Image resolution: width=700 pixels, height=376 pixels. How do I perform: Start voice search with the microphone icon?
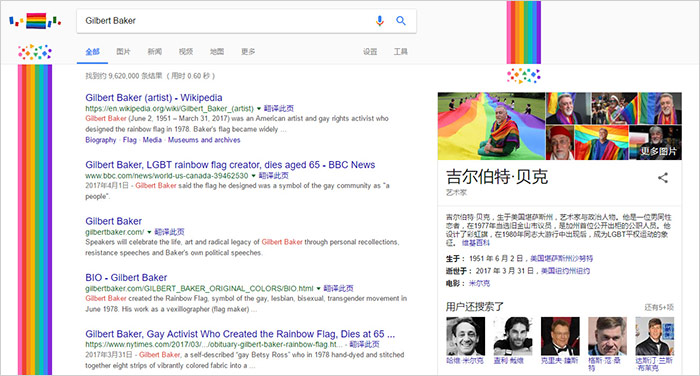click(379, 21)
